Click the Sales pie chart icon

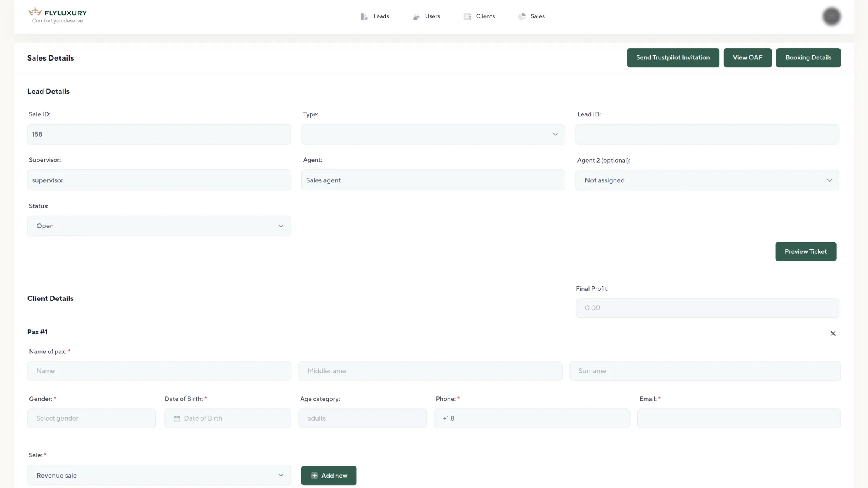click(522, 16)
